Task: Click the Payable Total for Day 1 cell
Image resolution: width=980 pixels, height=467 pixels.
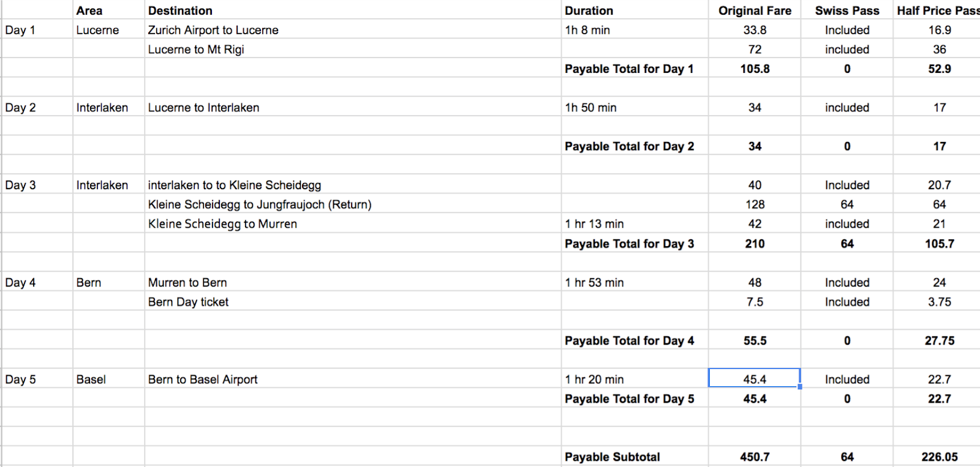Action: (635, 69)
